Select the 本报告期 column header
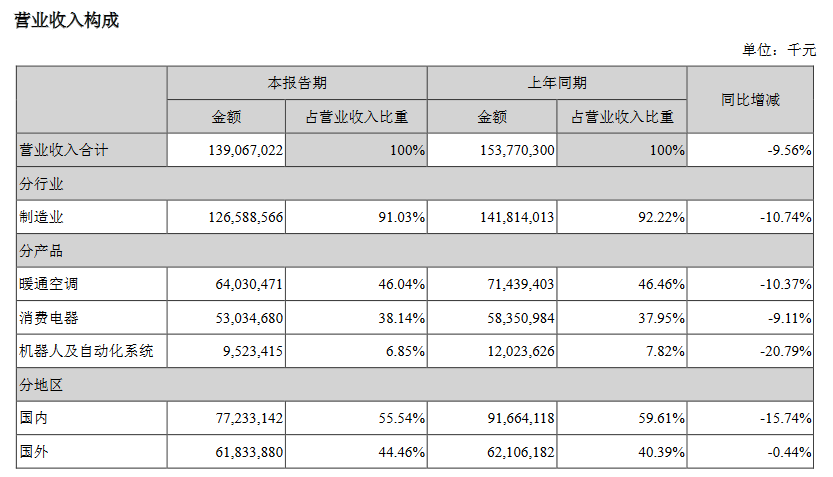 click(x=296, y=83)
